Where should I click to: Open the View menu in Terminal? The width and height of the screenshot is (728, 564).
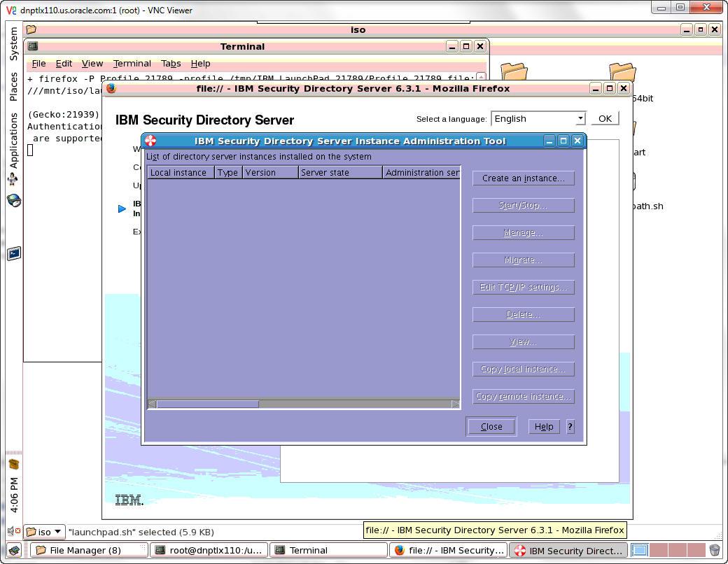[x=92, y=64]
